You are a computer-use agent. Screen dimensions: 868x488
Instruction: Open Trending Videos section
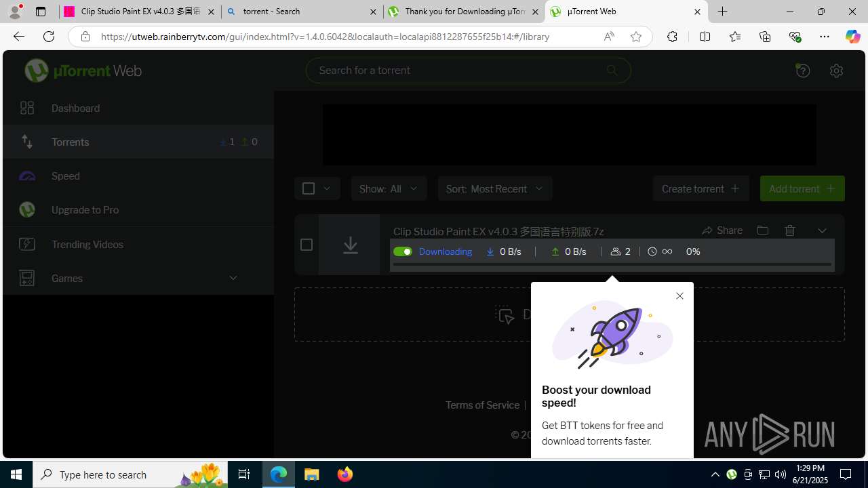(x=138, y=244)
